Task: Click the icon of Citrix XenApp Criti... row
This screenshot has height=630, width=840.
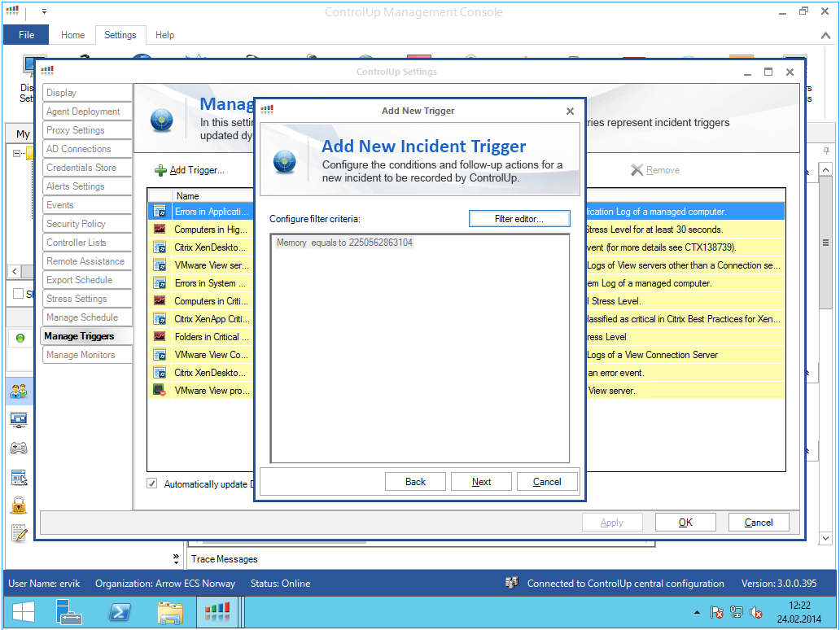Action: click(160, 319)
